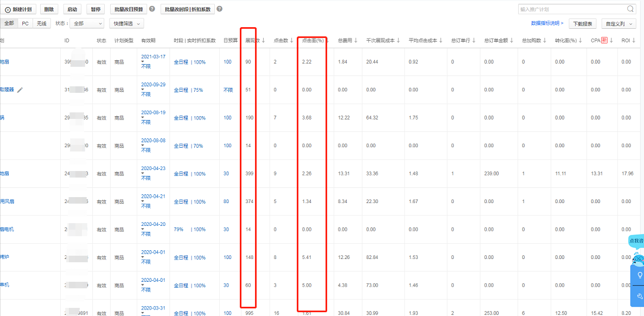This screenshot has height=316, width=644.
Task: Open the 数据指标说明 link
Action: coord(547,24)
